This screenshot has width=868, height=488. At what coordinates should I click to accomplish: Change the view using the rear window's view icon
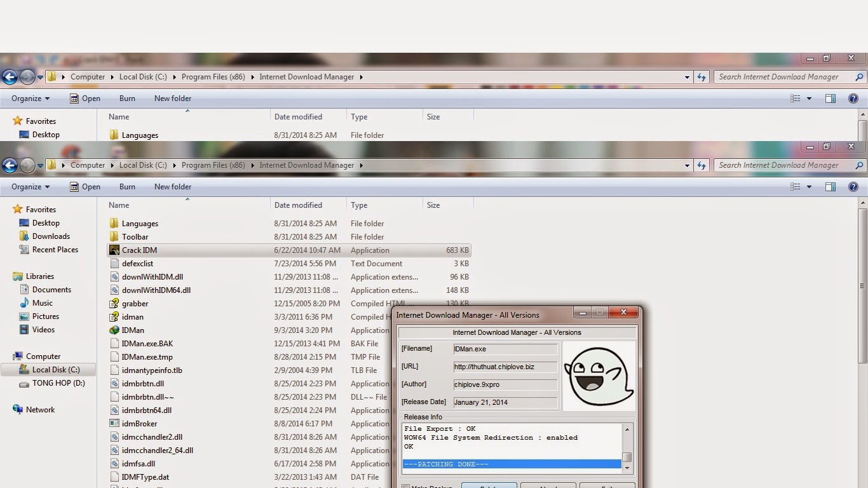pos(796,98)
